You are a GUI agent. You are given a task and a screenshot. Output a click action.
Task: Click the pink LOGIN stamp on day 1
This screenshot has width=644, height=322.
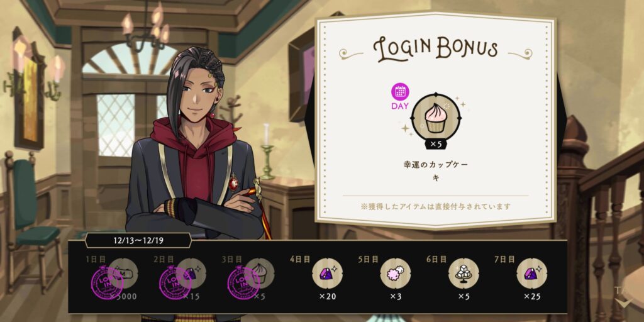[x=107, y=283]
